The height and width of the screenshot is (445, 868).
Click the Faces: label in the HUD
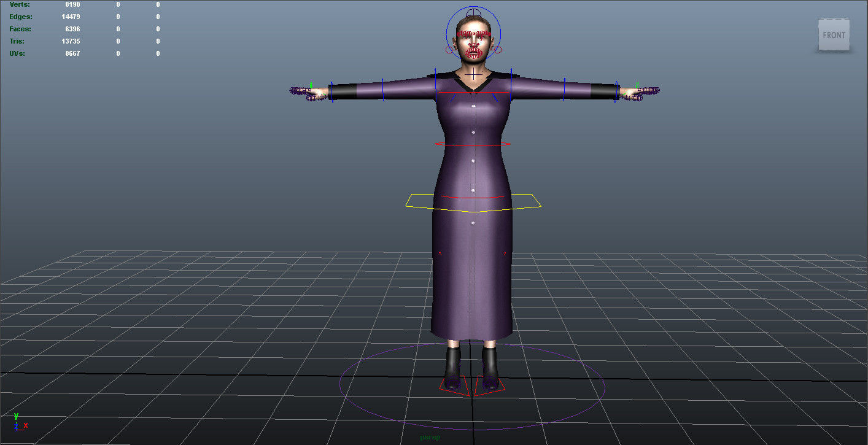click(x=20, y=29)
